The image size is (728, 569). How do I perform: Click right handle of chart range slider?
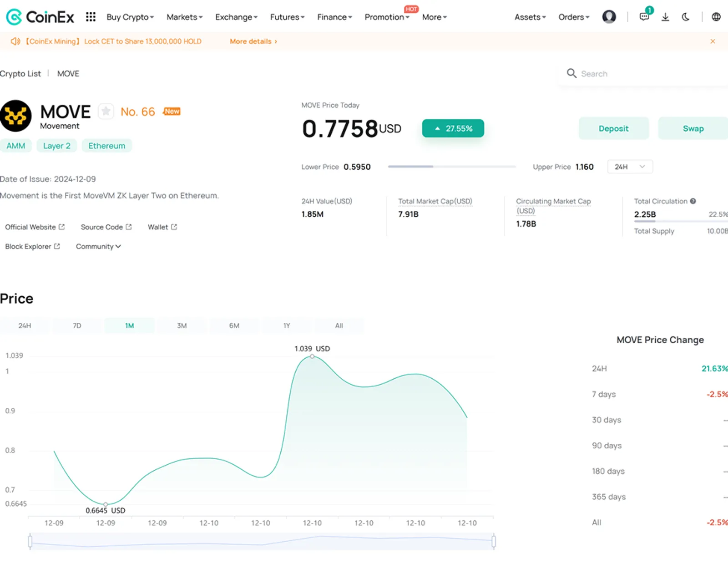494,541
